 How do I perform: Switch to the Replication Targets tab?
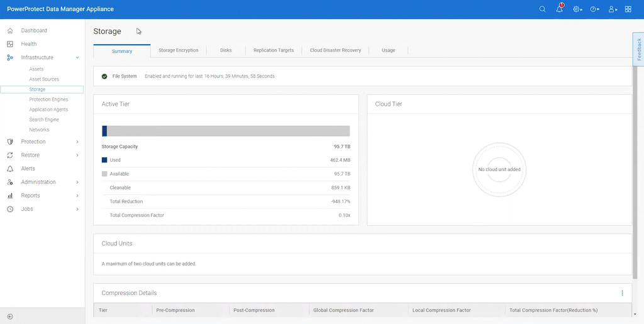[x=274, y=50]
